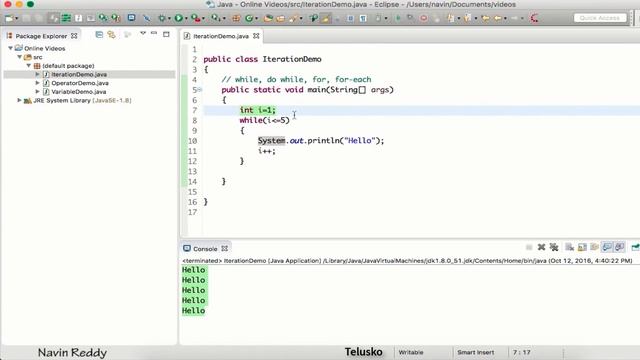This screenshot has width=640, height=360.
Task: Click the green Run button in the toolbar
Action: pos(178,18)
